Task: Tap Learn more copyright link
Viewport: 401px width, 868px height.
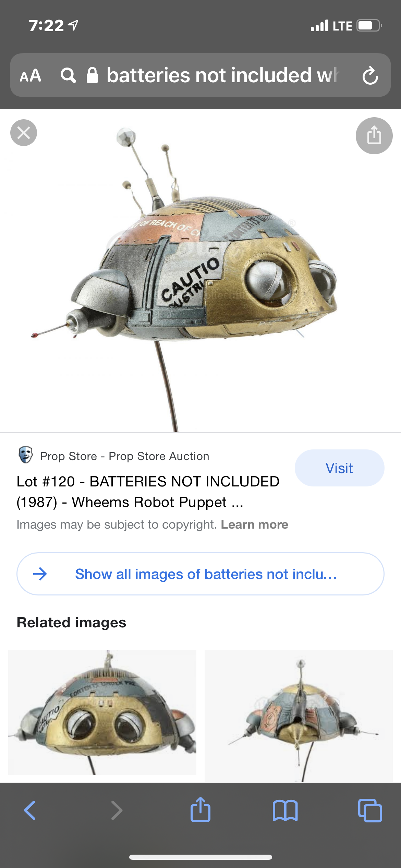Action: (x=254, y=525)
